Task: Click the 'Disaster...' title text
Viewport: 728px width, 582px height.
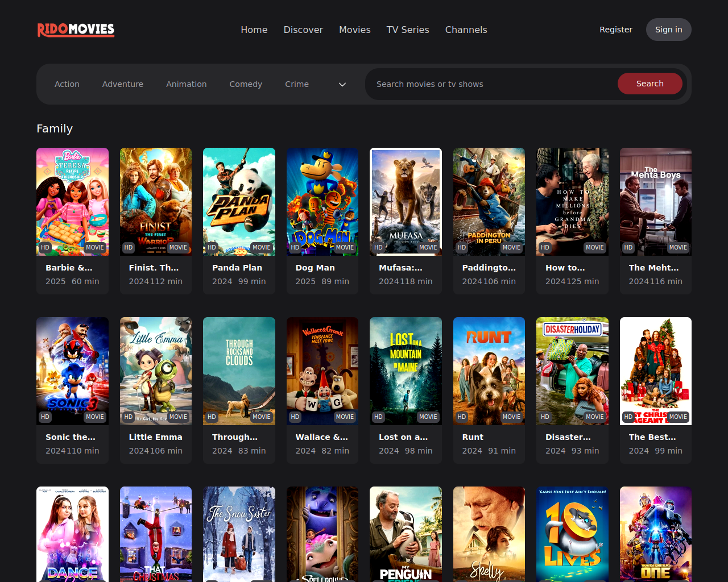Action: coord(568,437)
